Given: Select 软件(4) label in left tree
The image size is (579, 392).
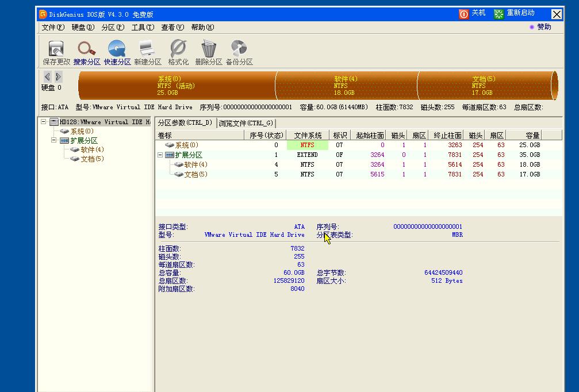Looking at the screenshot, I should [93, 149].
